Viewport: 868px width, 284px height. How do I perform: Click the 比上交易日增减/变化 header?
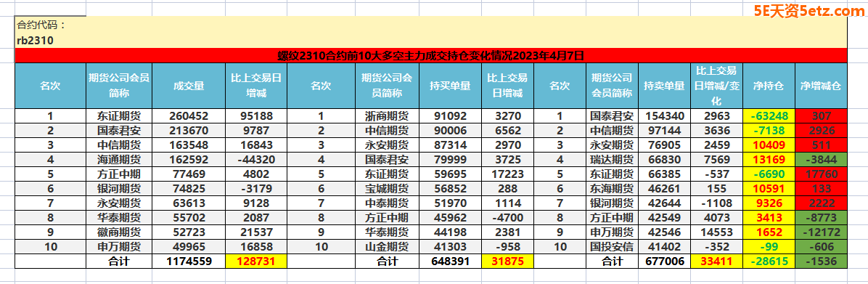pos(716,86)
